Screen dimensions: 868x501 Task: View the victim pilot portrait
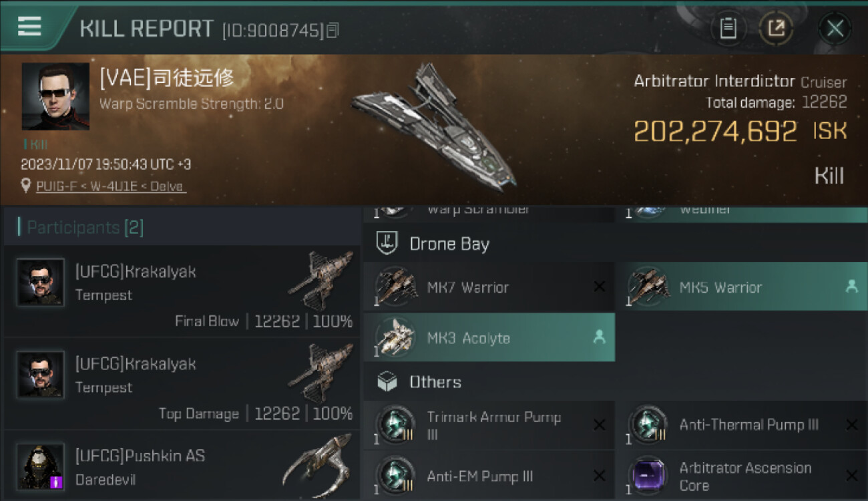[x=55, y=96]
